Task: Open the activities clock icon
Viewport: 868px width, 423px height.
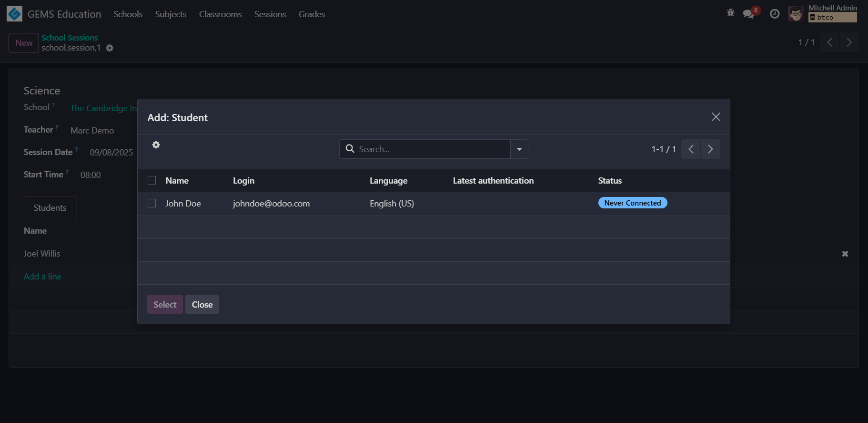Action: (x=775, y=14)
